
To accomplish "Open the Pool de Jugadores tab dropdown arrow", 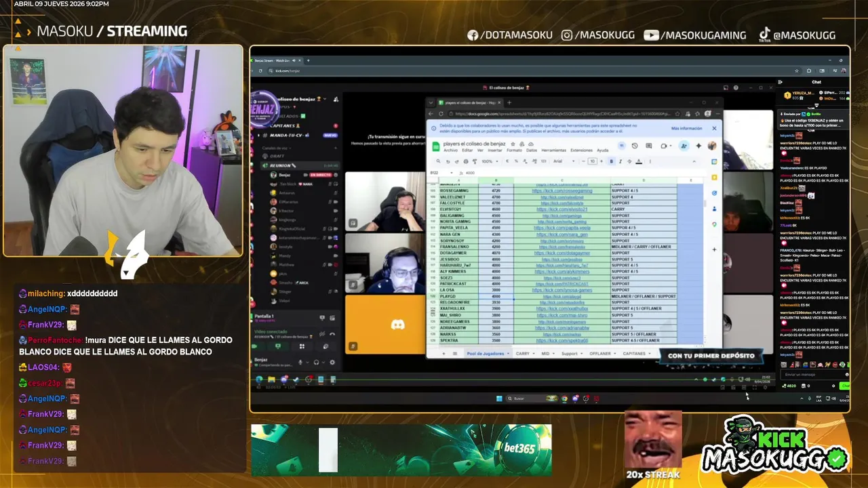I will 508,353.
